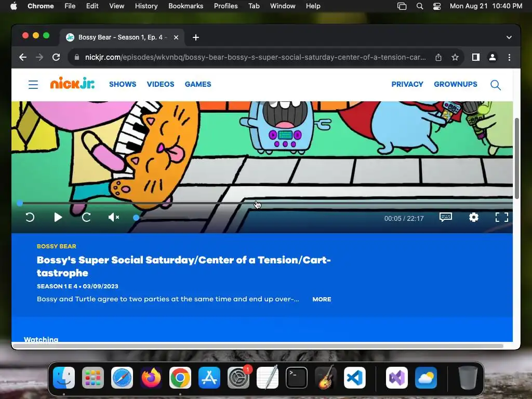Click the date and time in menu bar
The image size is (532, 399).
[x=486, y=6]
